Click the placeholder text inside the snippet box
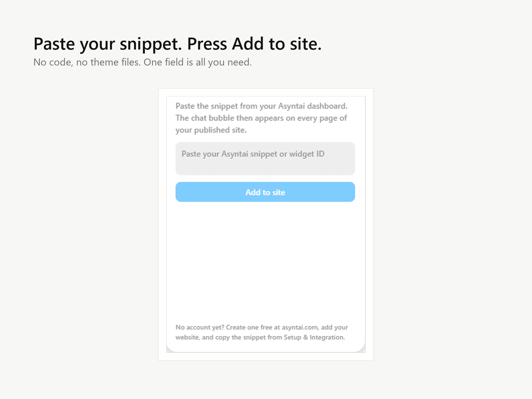 (x=253, y=154)
